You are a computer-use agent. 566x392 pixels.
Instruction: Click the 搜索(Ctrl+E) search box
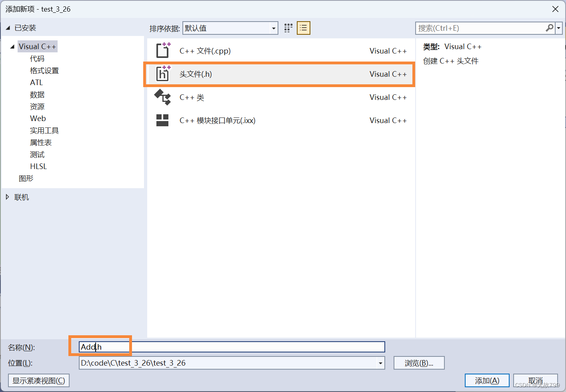(x=480, y=28)
